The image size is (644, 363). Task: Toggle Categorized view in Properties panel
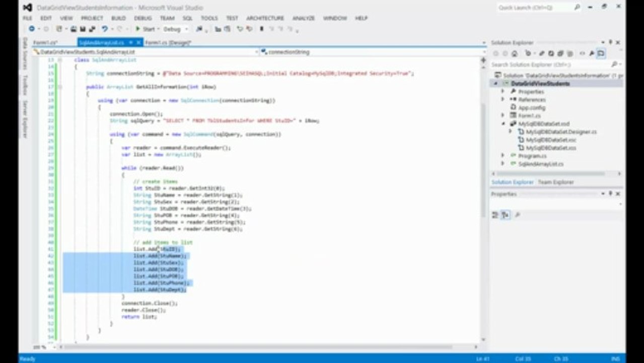click(x=495, y=215)
